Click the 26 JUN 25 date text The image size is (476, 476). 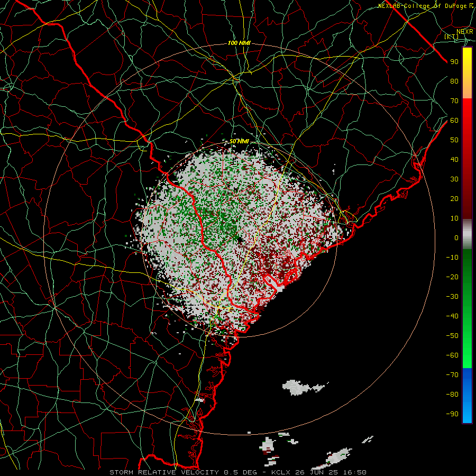[316, 472]
